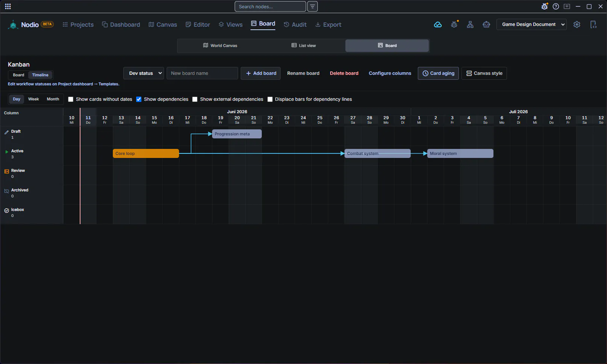Open Configure columns
The height and width of the screenshot is (364, 607).
390,73
